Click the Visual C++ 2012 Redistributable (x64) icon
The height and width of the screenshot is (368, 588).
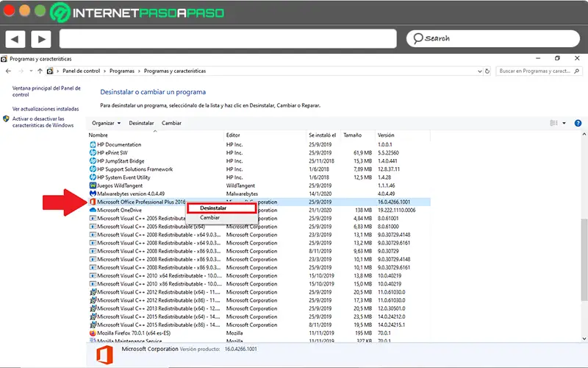point(93,292)
